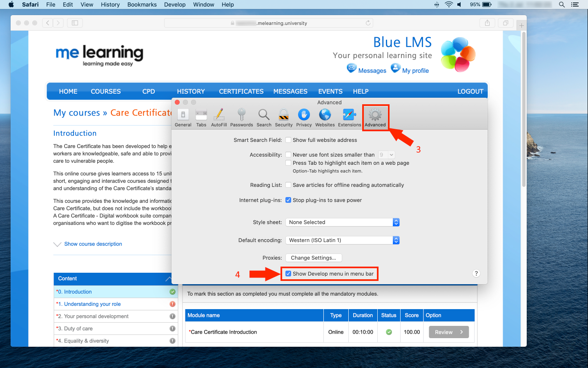Open the History menu in menu bar
Image resolution: width=588 pixels, height=368 pixels.
[110, 4]
